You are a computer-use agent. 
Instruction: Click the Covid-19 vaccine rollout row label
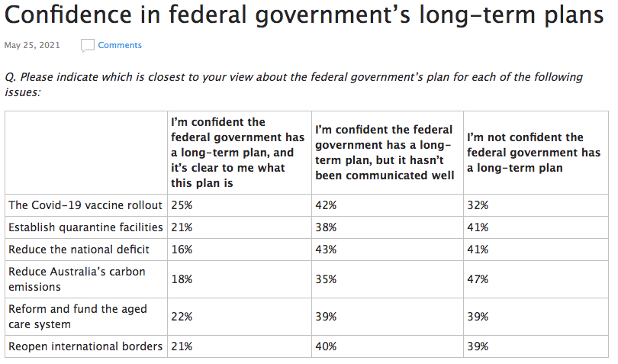[x=85, y=205]
